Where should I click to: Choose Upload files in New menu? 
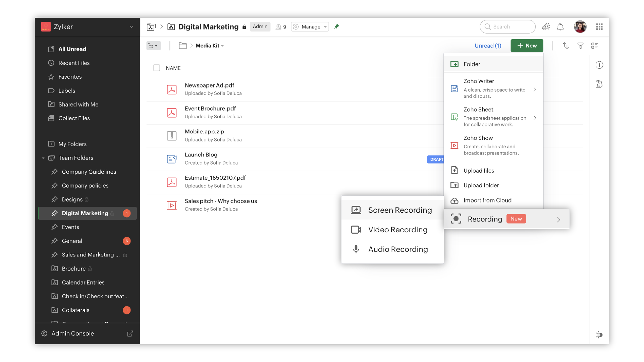tap(479, 171)
